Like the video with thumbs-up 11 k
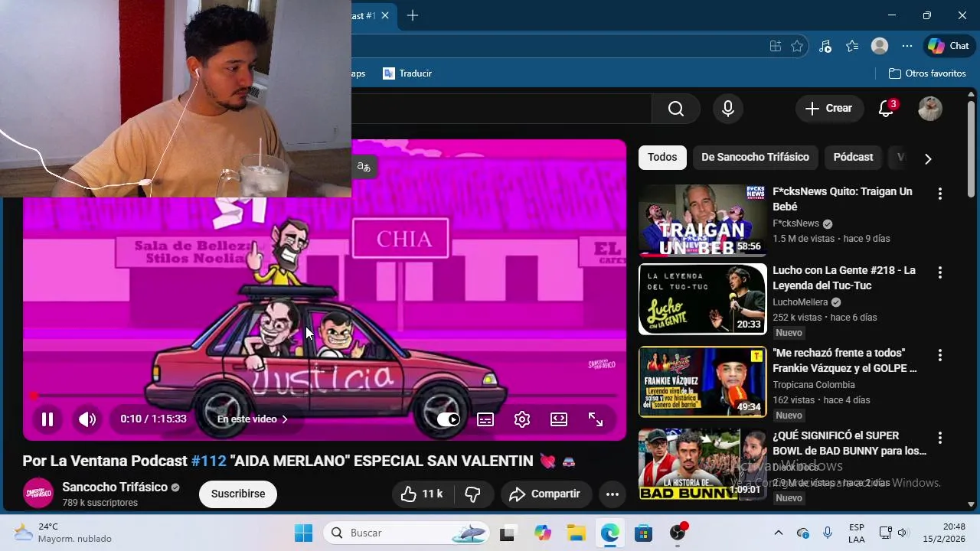The height and width of the screenshot is (551, 980). (x=423, y=494)
